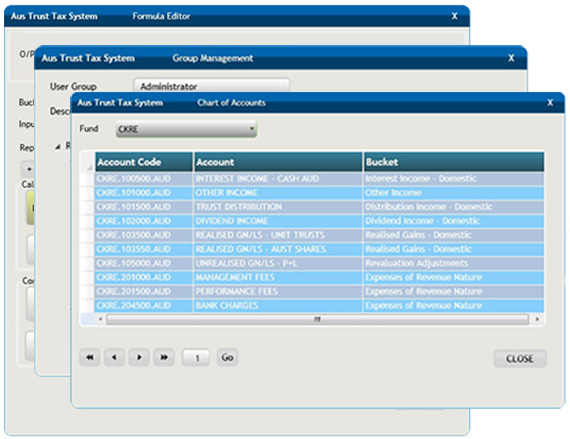Sort by Bucket column header
Viewport: 570px width, 439px height.
[454, 162]
